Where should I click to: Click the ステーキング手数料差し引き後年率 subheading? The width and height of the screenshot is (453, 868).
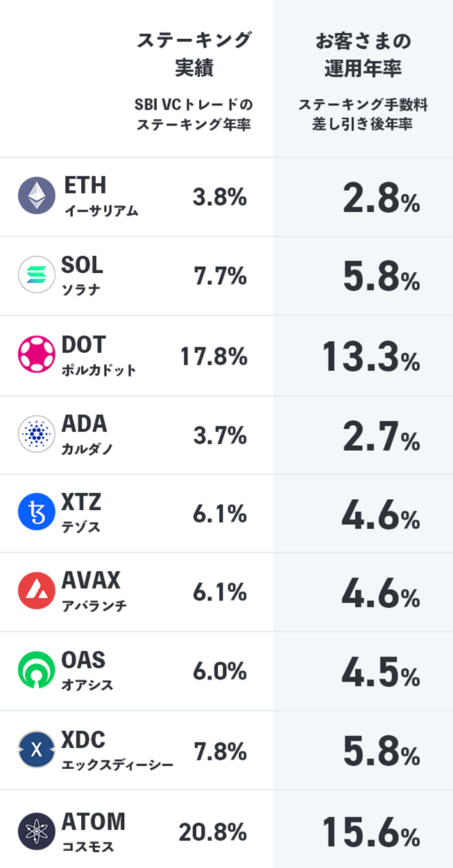point(363,115)
